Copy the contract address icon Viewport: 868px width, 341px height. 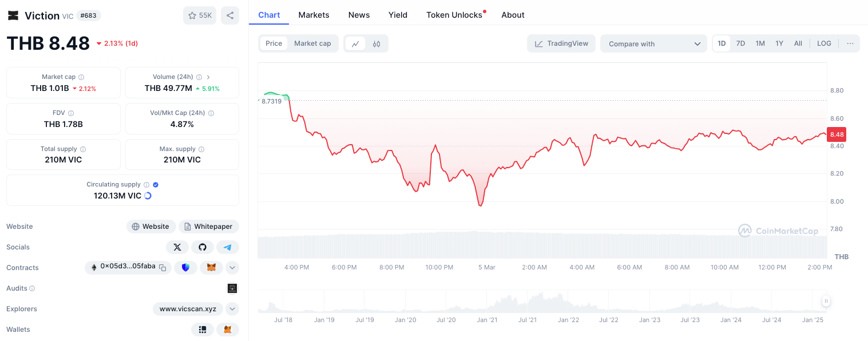pyautogui.click(x=162, y=267)
